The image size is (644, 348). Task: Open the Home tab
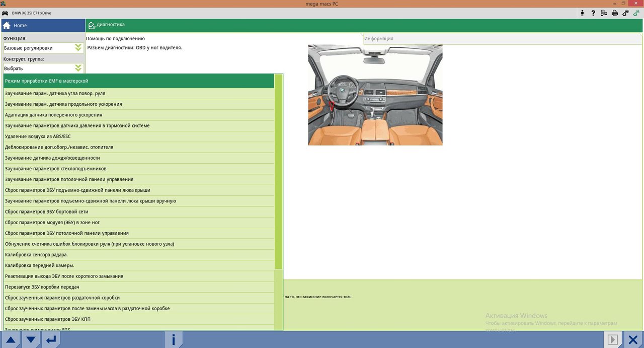(43, 25)
